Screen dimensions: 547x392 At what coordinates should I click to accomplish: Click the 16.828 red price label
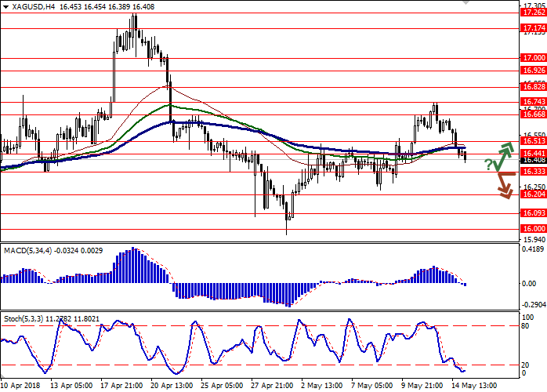coord(534,87)
